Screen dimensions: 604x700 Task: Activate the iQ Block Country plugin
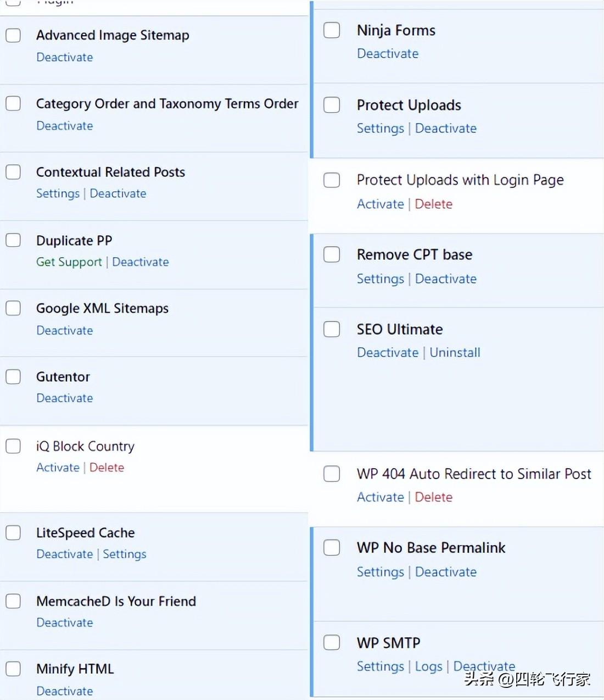58,468
